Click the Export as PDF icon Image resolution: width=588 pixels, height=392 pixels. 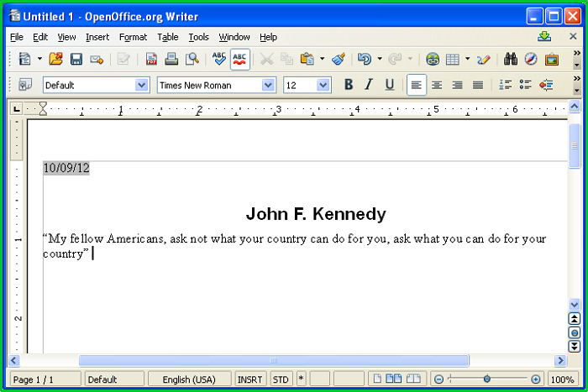[x=152, y=59]
